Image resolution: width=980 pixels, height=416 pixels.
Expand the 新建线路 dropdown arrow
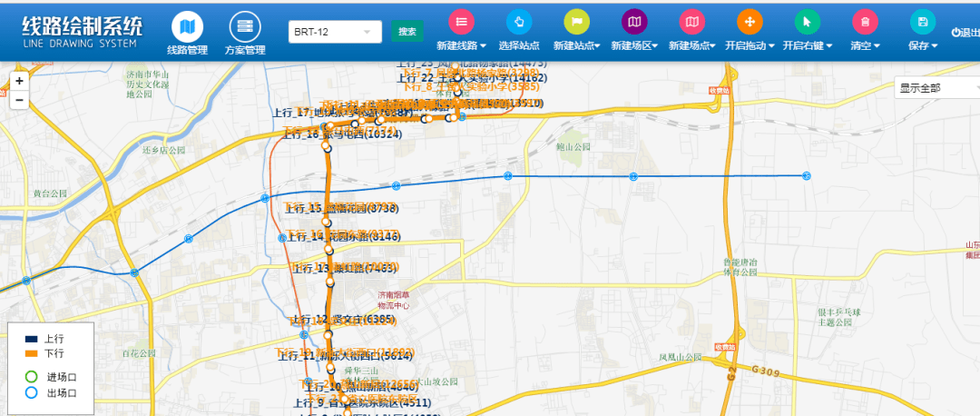[x=484, y=46]
